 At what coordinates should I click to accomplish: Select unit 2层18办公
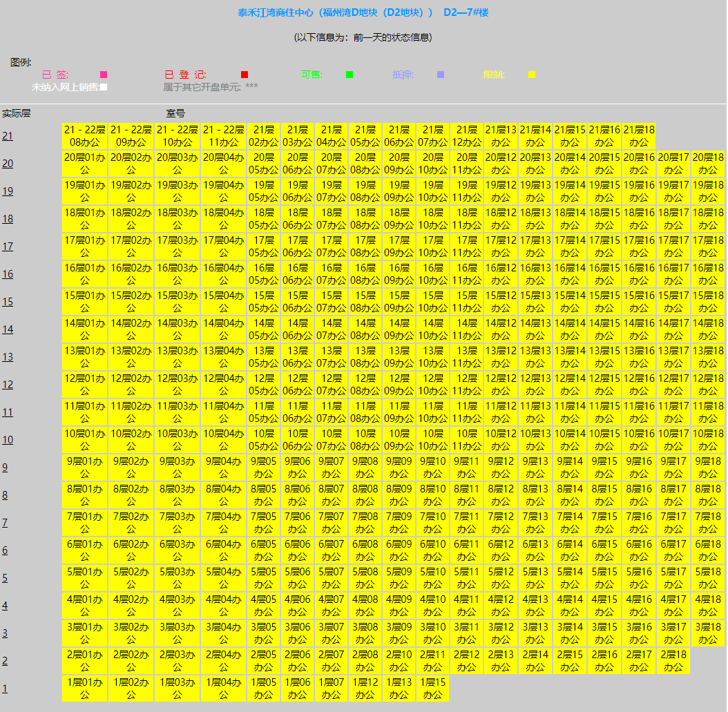point(673,661)
